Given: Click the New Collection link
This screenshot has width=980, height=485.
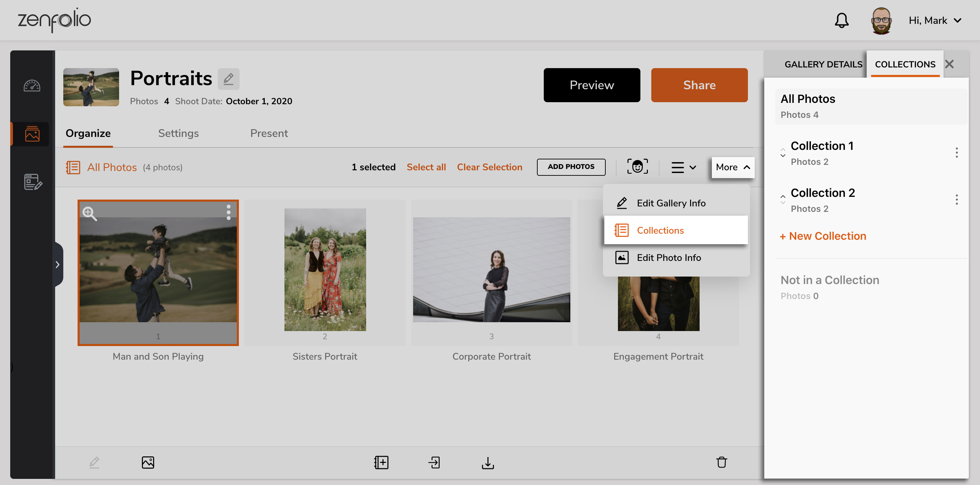Looking at the screenshot, I should (823, 236).
